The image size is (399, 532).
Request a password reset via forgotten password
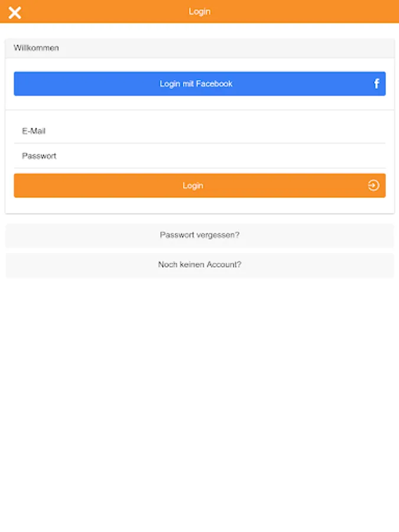(x=200, y=235)
